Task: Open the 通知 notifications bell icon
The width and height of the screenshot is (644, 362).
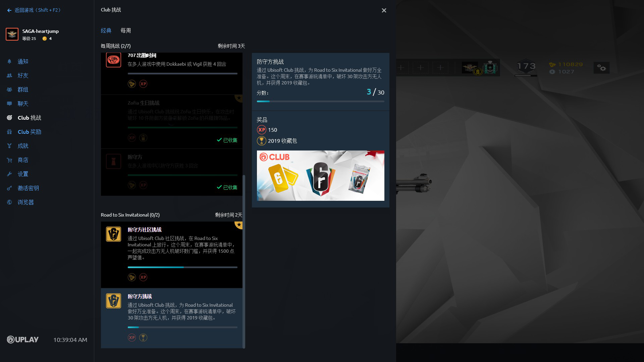Action: pos(9,61)
